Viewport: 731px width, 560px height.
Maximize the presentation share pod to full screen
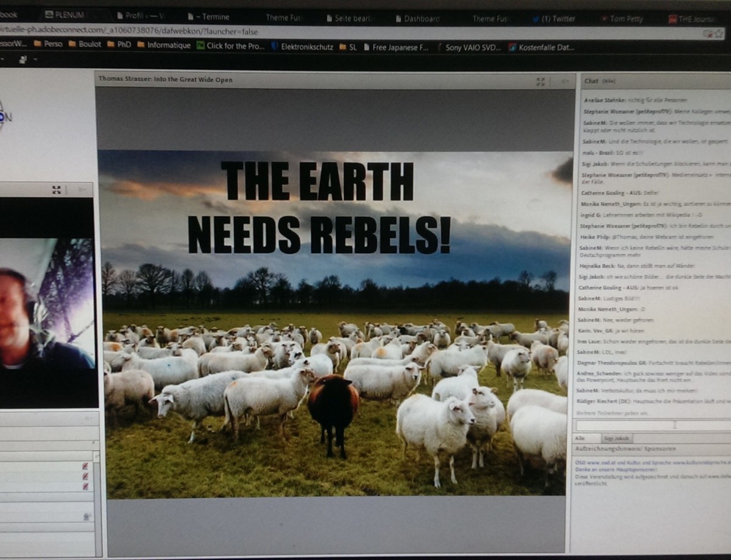point(540,81)
